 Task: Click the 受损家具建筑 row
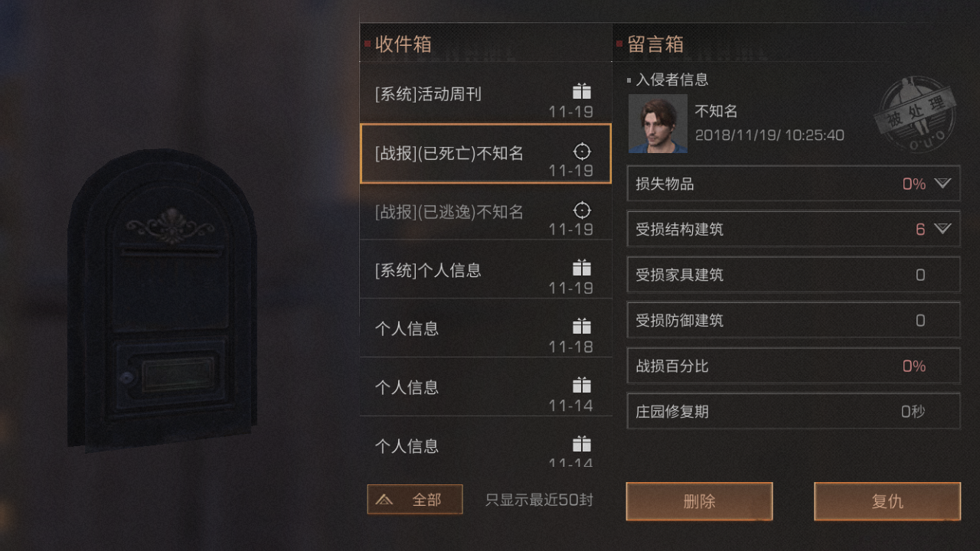(793, 275)
